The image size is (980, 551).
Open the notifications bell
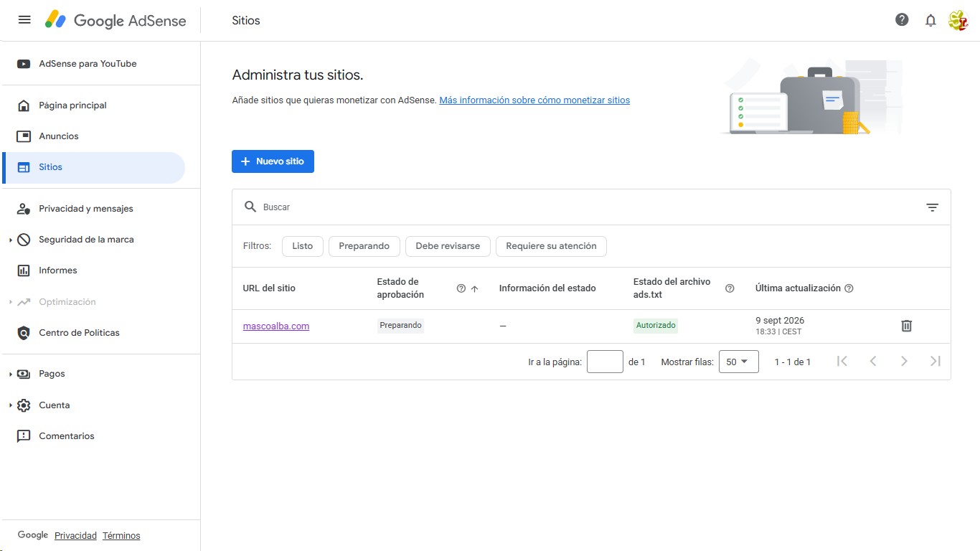930,20
